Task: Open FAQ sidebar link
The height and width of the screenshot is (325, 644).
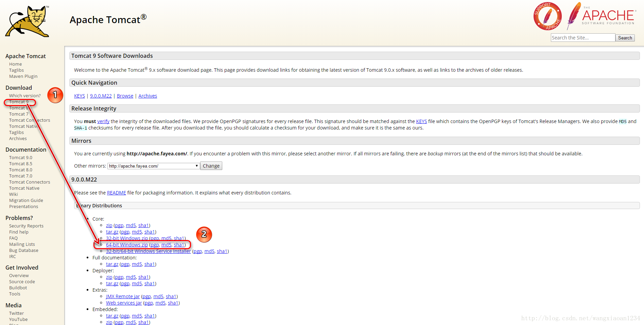Action: (13, 238)
